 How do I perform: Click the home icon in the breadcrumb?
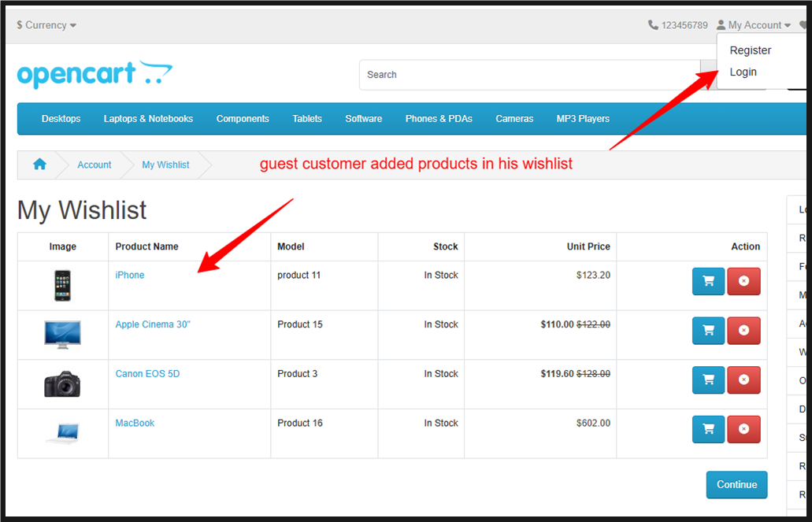(39, 165)
